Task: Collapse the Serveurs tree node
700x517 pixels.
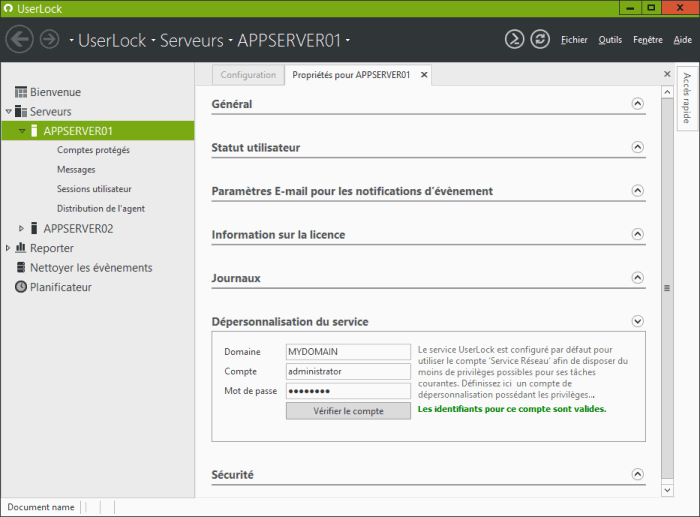Action: coord(8,111)
